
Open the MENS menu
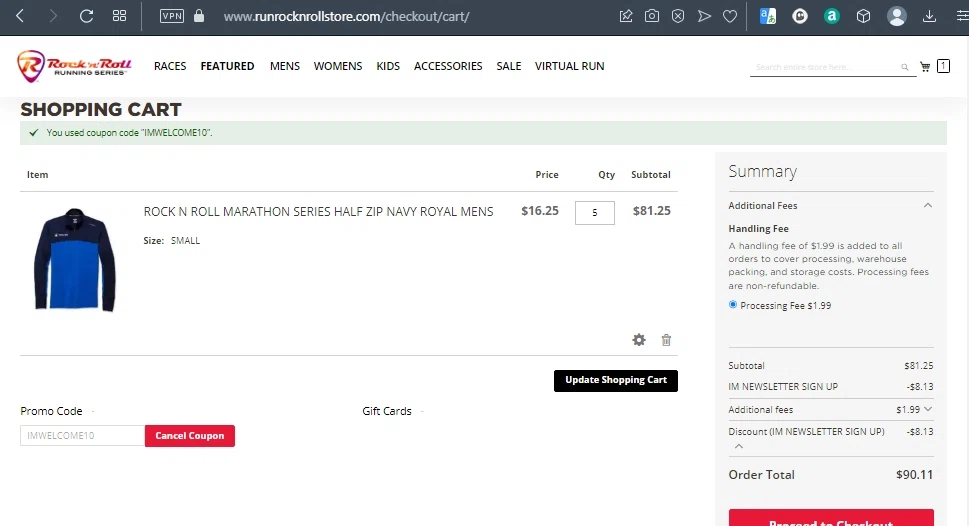(285, 66)
